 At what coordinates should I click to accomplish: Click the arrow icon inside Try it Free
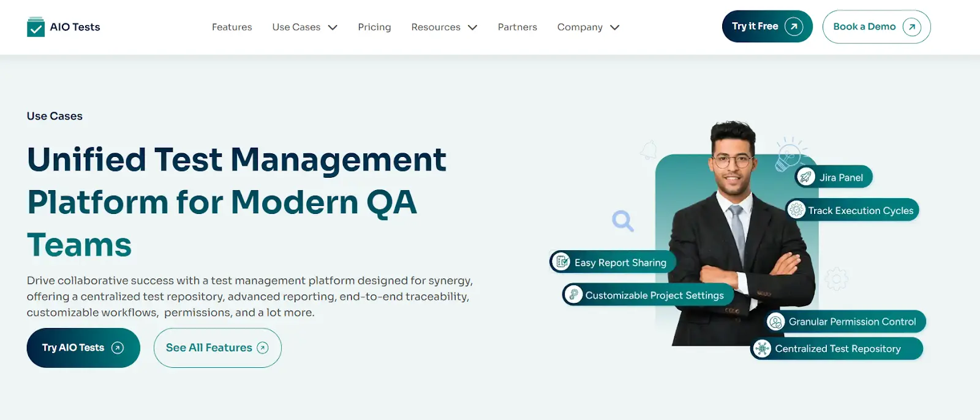click(794, 26)
